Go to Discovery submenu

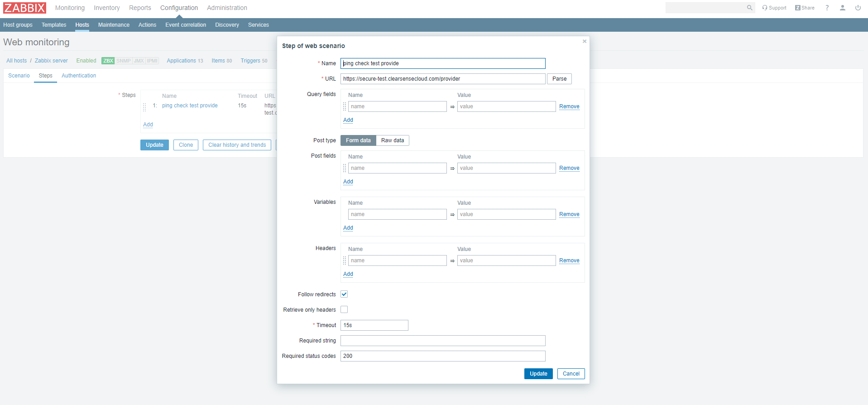click(227, 25)
